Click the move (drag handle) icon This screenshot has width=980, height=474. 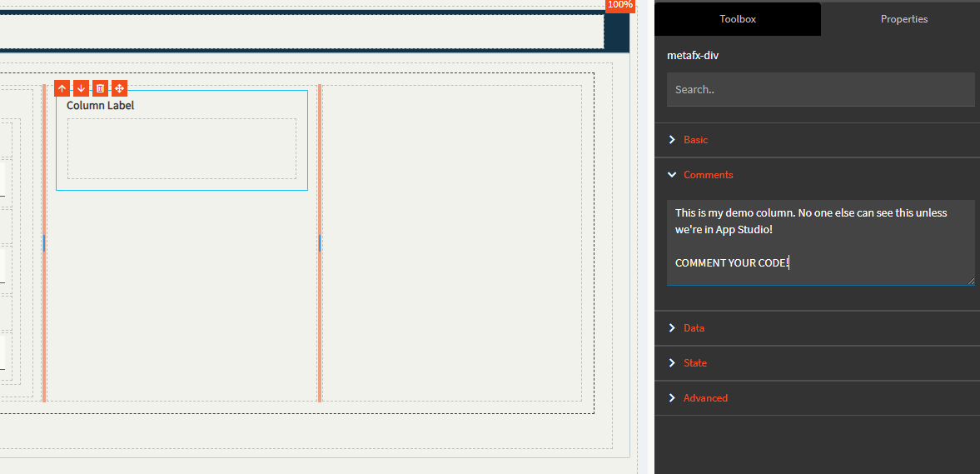[119, 88]
